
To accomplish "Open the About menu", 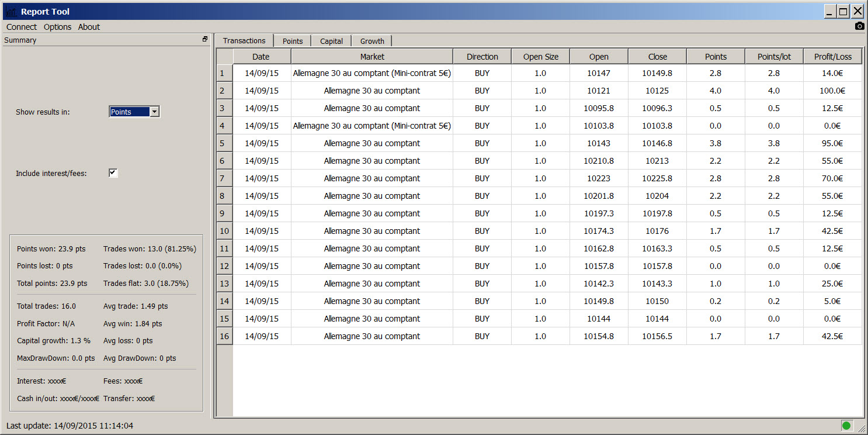I will pyautogui.click(x=89, y=27).
